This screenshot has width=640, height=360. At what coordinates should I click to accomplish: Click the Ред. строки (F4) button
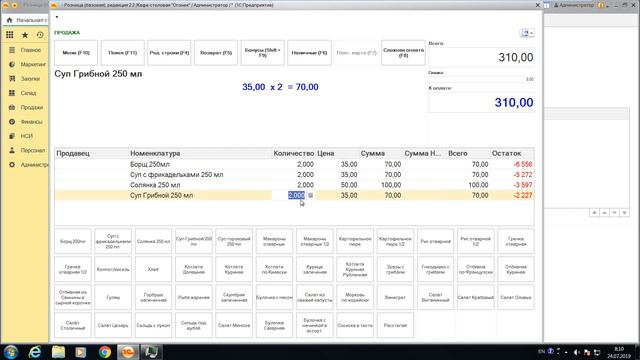[x=169, y=53]
